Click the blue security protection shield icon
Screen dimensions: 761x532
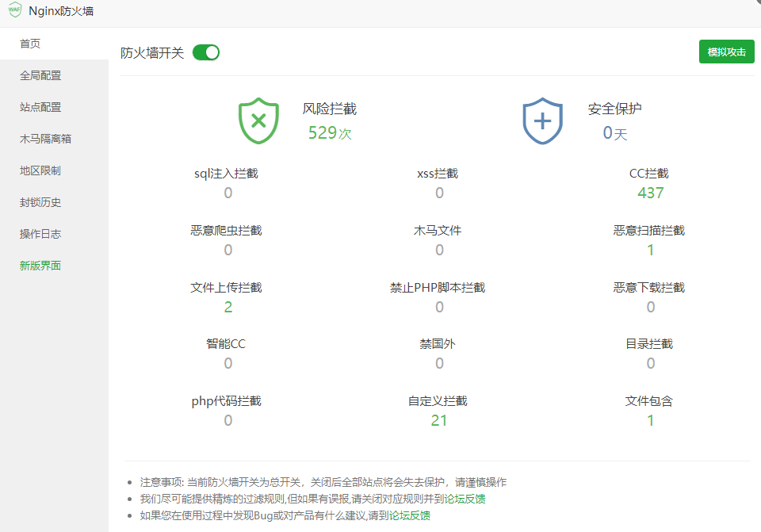click(542, 121)
